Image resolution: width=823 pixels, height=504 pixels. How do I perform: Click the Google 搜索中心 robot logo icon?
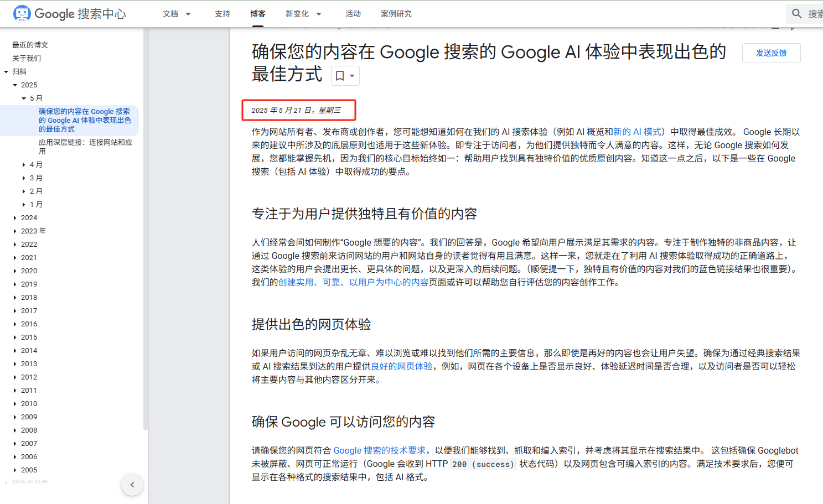pyautogui.click(x=22, y=13)
